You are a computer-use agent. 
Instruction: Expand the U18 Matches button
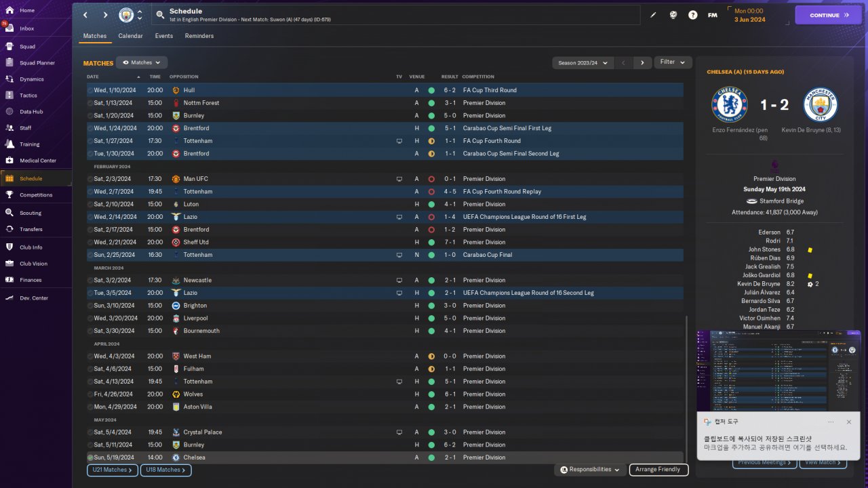(165, 470)
